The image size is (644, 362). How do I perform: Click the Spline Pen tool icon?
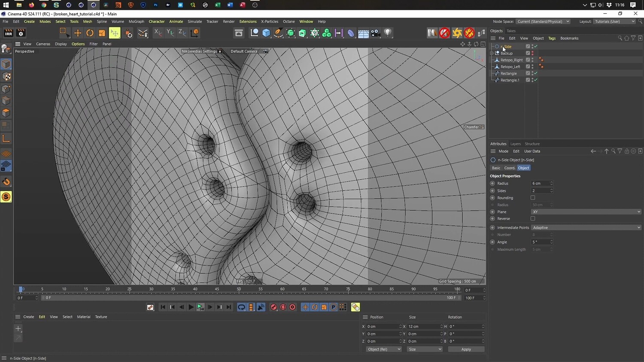click(x=278, y=33)
